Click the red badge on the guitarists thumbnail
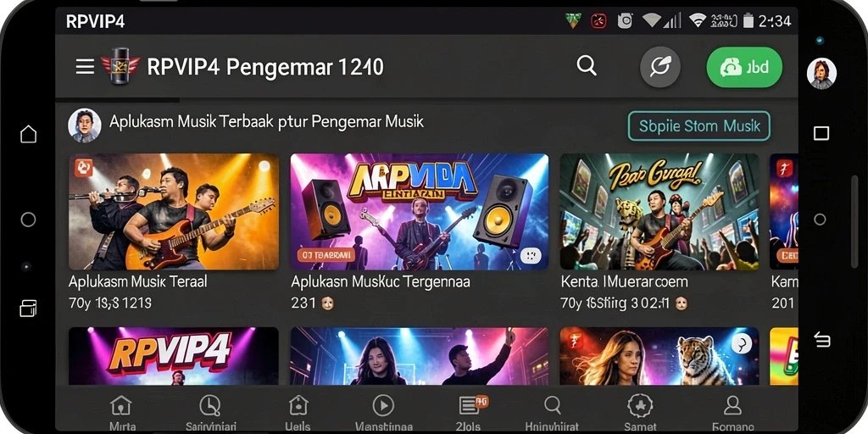 pos(84,168)
